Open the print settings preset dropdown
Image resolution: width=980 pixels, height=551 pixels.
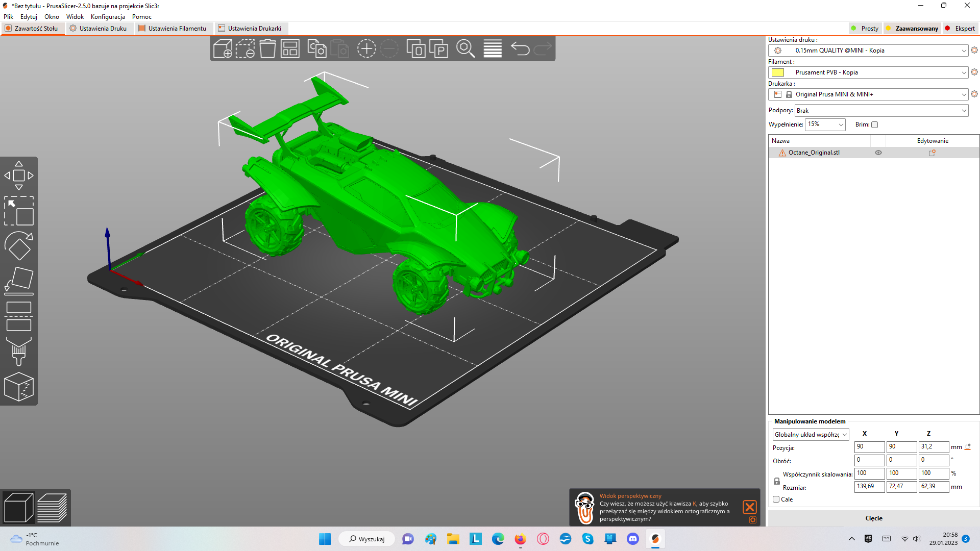pos(868,51)
